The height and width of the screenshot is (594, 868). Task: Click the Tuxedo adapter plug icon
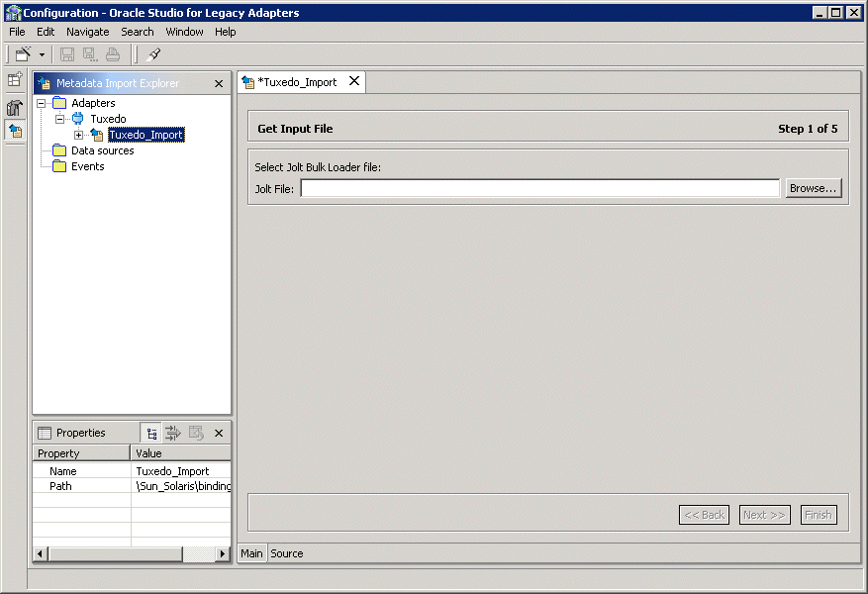(x=78, y=119)
